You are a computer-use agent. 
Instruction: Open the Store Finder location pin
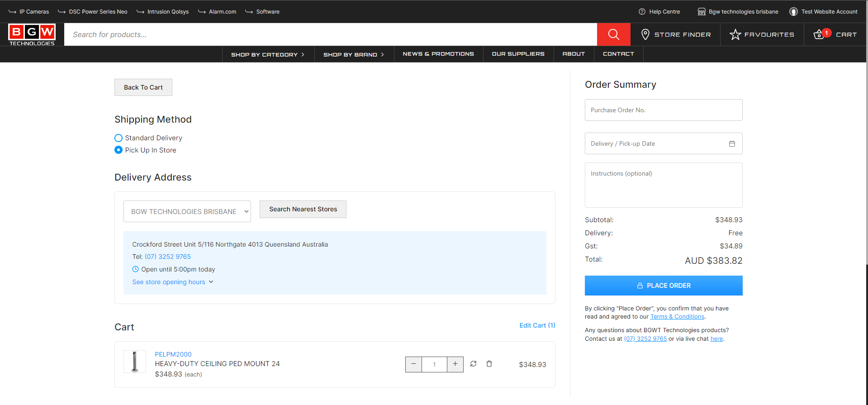645,34
